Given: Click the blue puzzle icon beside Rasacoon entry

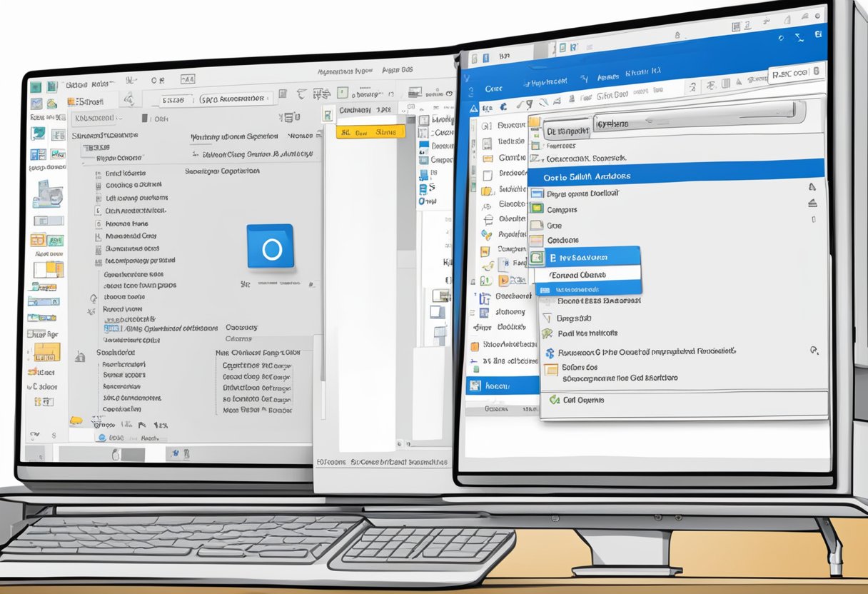Looking at the screenshot, I should coord(550,353).
